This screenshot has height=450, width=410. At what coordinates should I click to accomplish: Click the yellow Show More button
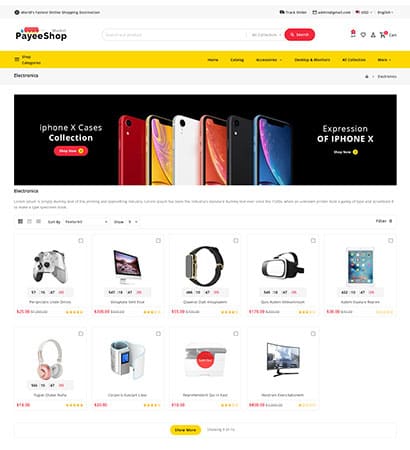coord(185,430)
